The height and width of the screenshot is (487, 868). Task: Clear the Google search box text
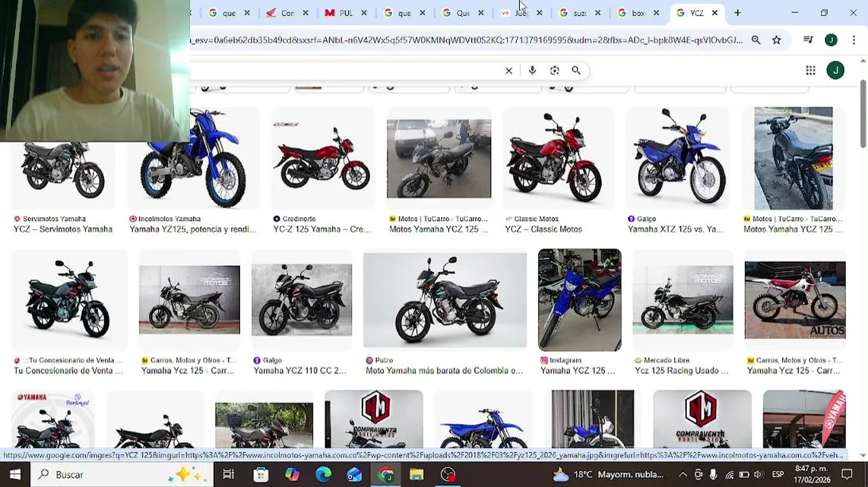tap(509, 70)
